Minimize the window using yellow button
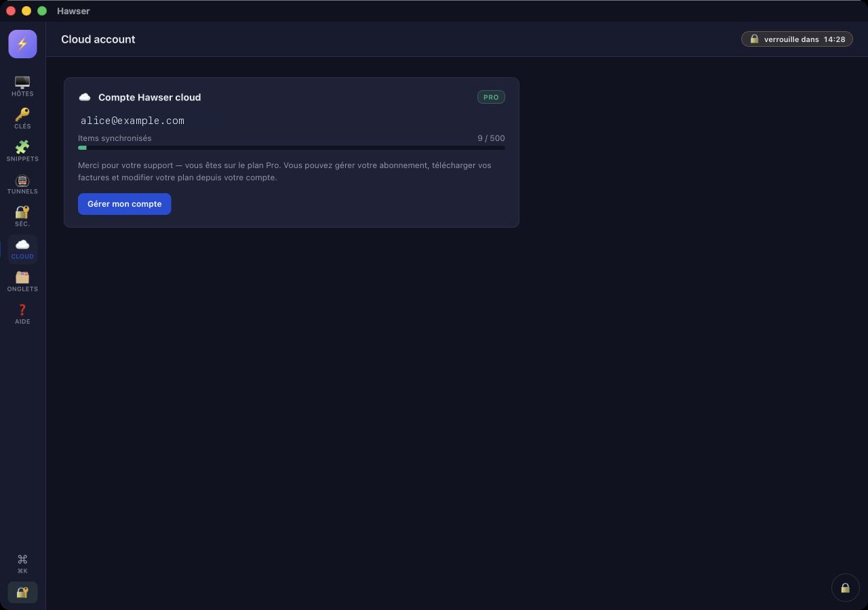This screenshot has height=610, width=868. tap(26, 11)
